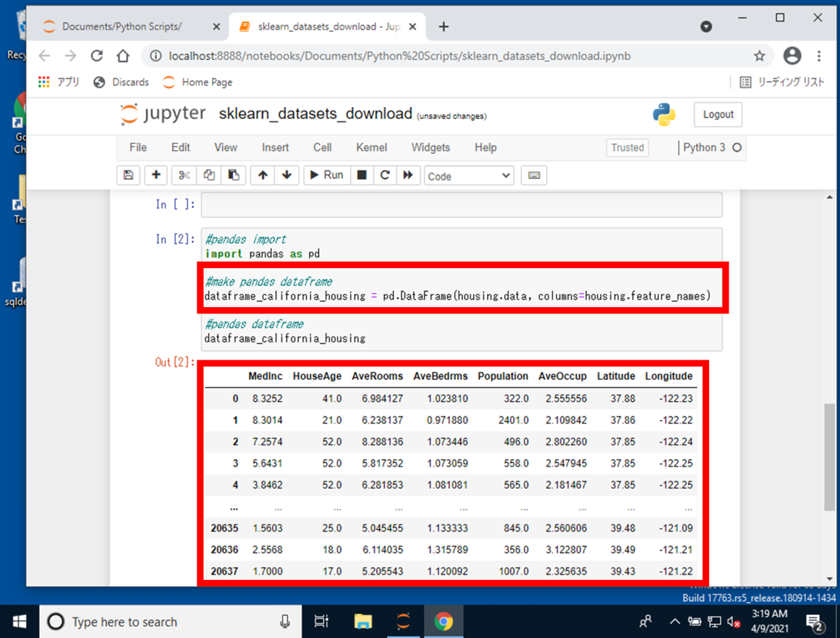Click the Trusted notebook indicator
This screenshot has width=840, height=638.
tap(627, 148)
